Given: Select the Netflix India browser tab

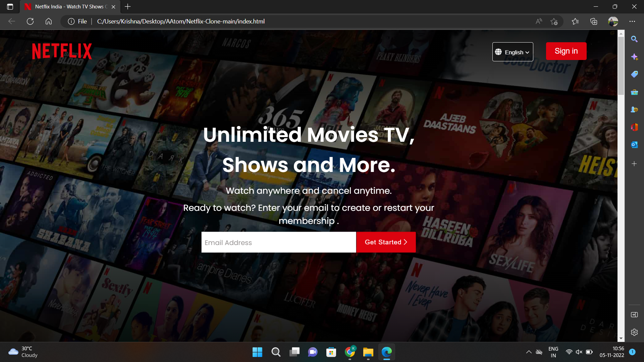Looking at the screenshot, I should click(x=67, y=6).
